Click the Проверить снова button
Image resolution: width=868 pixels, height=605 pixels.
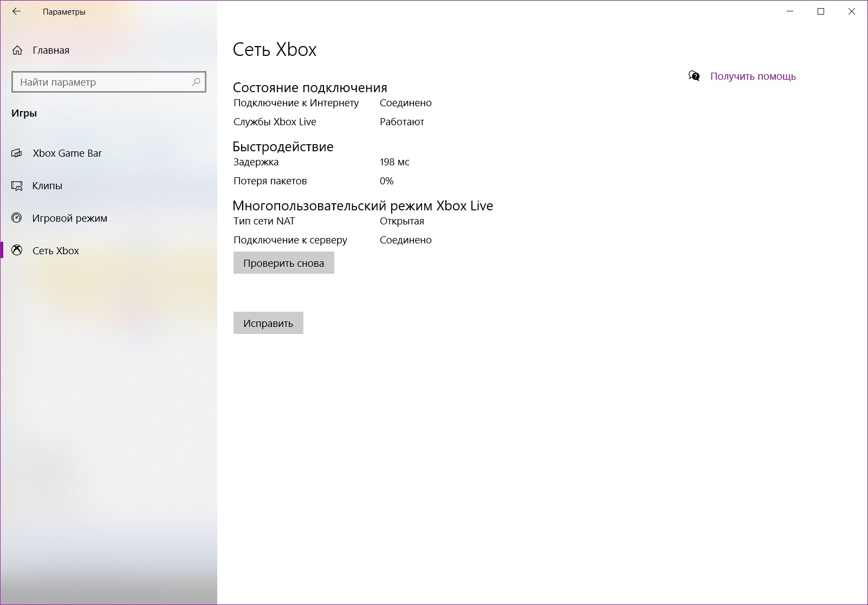pyautogui.click(x=284, y=263)
